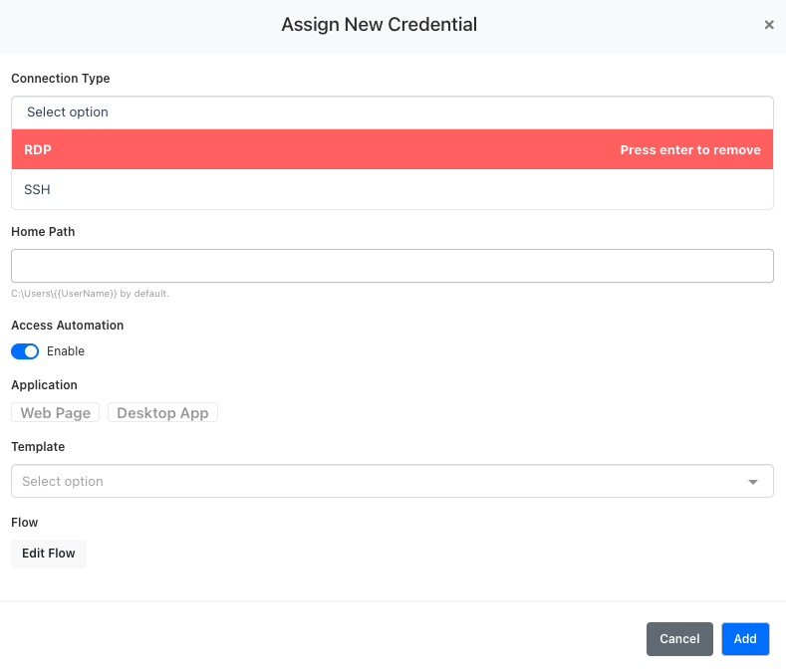This screenshot has width=786, height=672.
Task: Expand the Template select option field
Action: (379, 481)
